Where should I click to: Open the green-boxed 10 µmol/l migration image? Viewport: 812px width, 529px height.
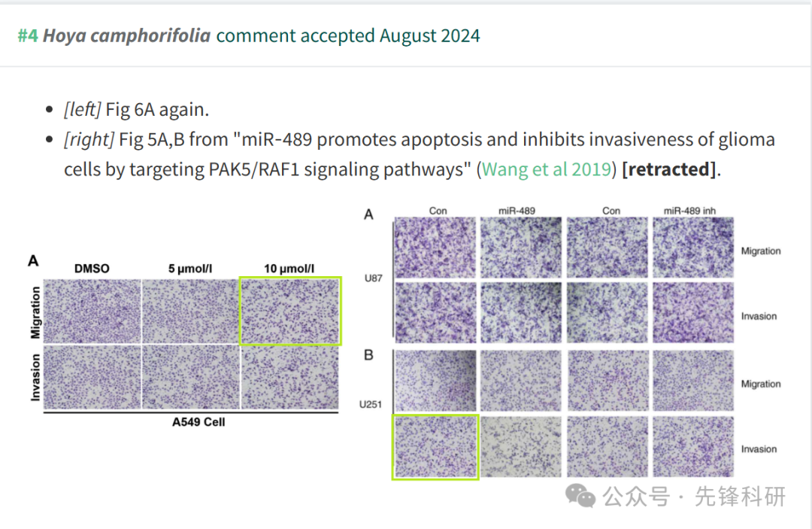point(290,311)
